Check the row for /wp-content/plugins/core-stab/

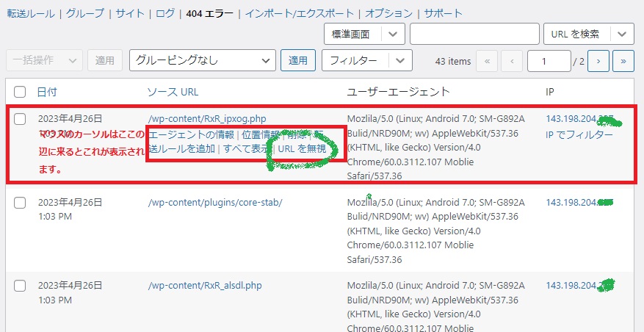[21, 202]
